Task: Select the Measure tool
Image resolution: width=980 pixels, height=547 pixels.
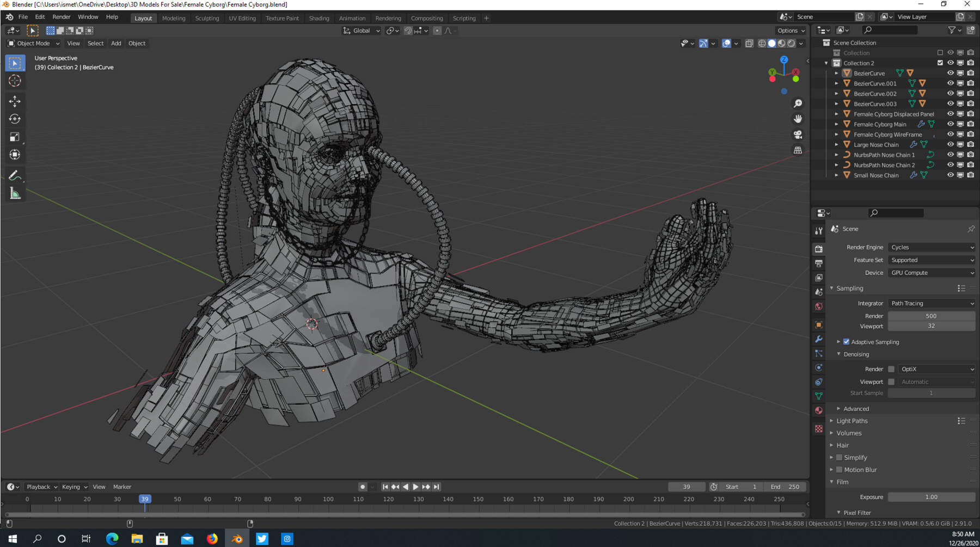Action: (x=15, y=194)
